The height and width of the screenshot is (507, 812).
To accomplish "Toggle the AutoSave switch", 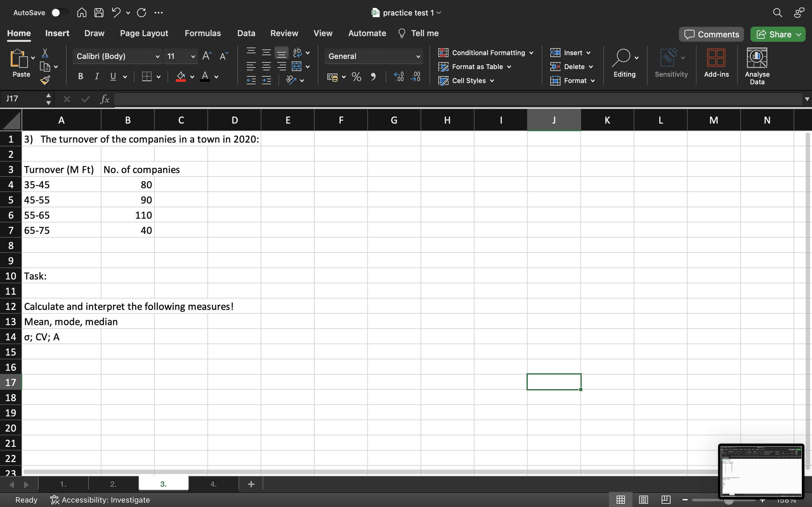I will tap(59, 13).
